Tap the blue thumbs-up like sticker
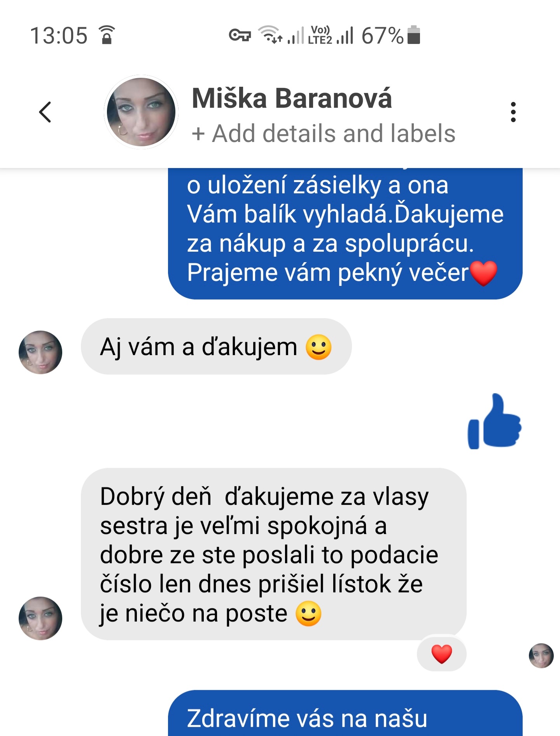The image size is (560, 736). 495,422
